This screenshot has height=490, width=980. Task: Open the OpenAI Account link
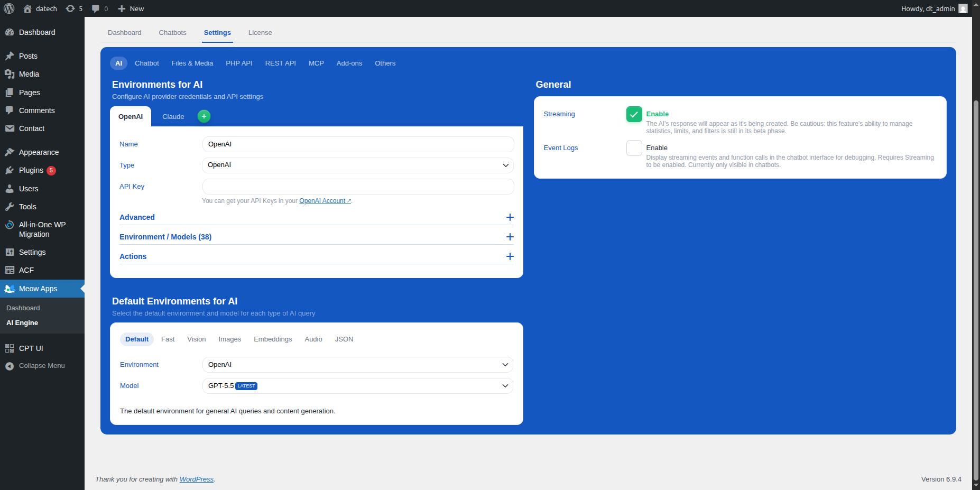pyautogui.click(x=325, y=201)
